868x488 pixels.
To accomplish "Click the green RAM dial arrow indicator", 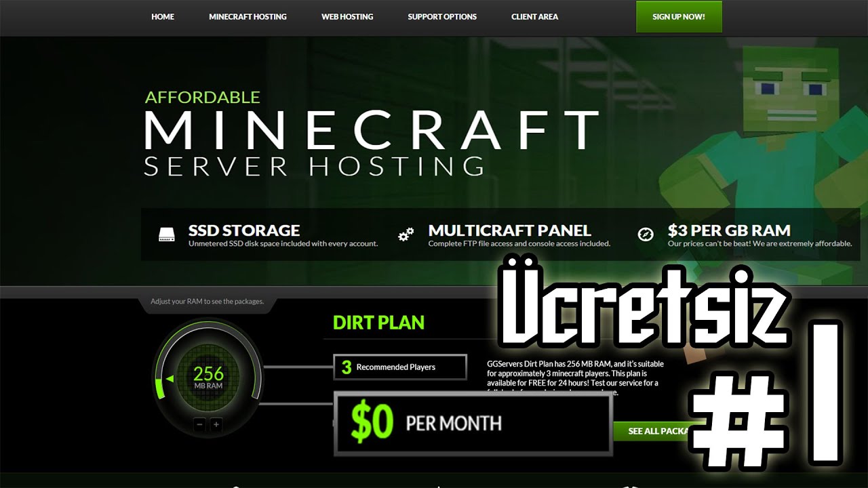I will tap(170, 379).
